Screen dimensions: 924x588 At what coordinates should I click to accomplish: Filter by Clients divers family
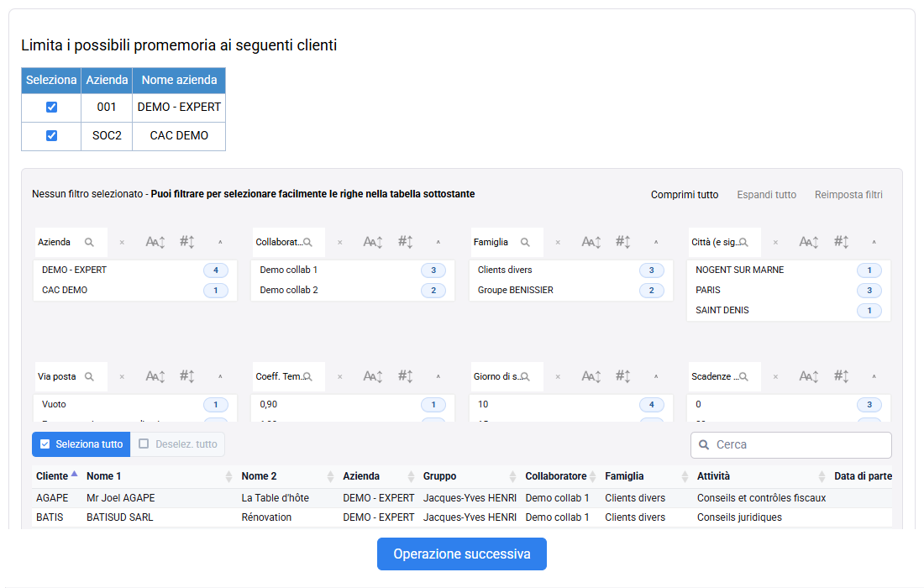coord(570,270)
